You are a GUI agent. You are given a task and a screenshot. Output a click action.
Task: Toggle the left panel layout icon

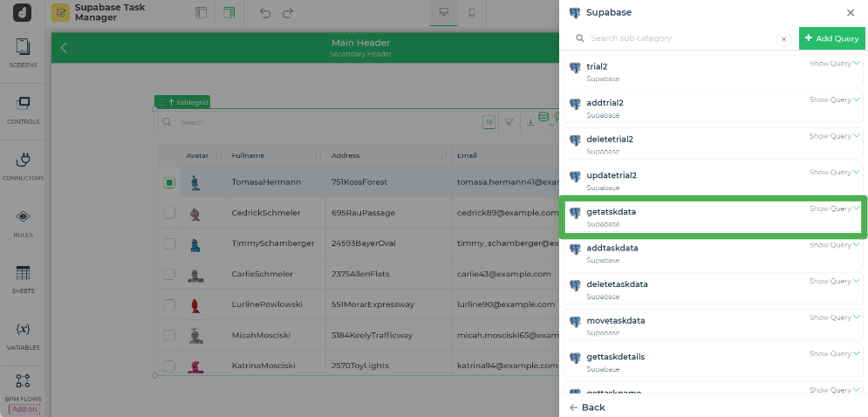[x=201, y=13]
